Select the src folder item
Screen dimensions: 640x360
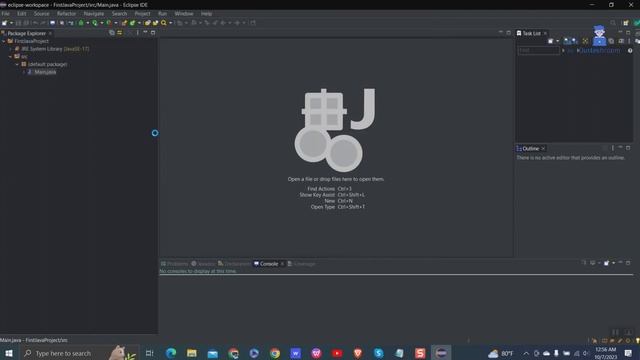point(24,56)
